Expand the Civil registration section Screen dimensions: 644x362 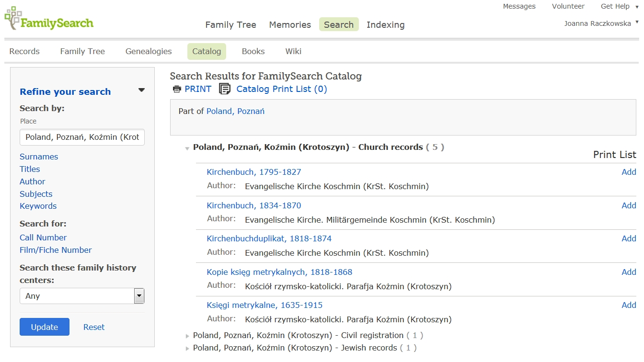coord(187,336)
